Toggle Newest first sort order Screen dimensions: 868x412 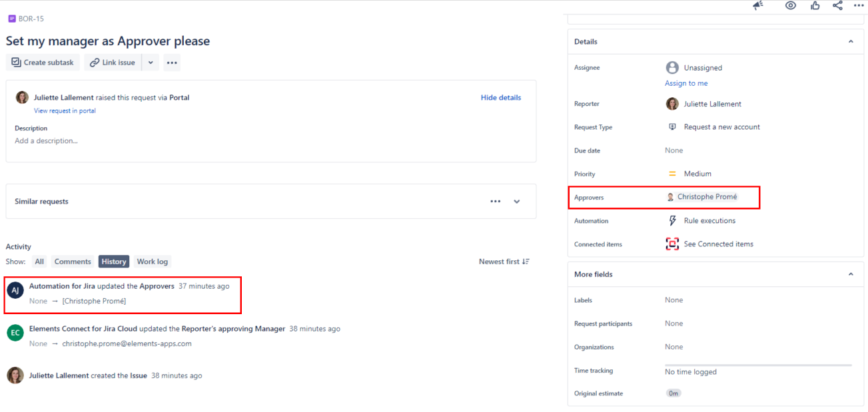[504, 262]
